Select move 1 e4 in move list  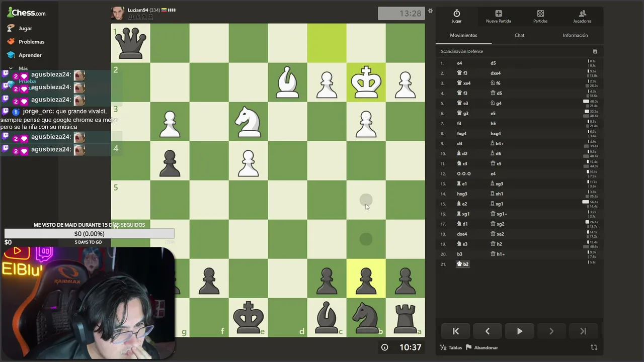(x=459, y=63)
